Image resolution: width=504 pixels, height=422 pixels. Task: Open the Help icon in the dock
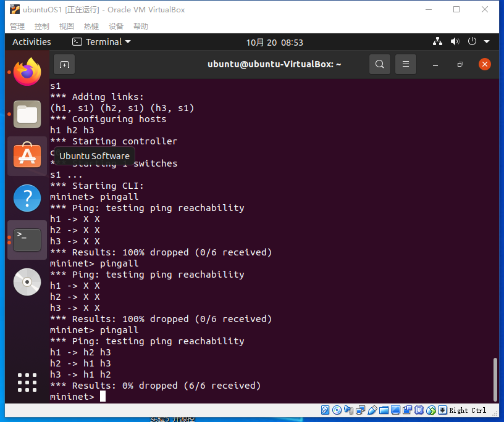[x=27, y=198]
